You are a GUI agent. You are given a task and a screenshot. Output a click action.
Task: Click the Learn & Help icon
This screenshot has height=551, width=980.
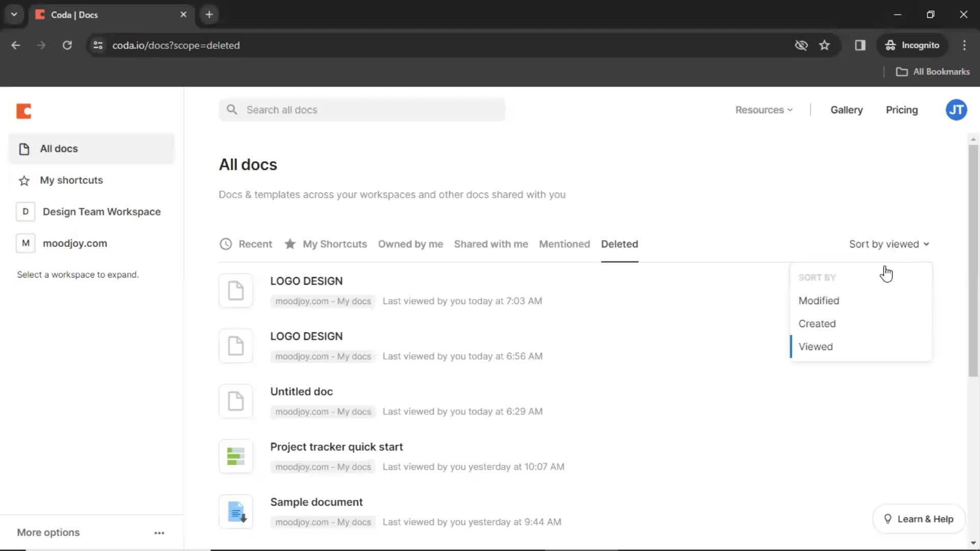click(x=887, y=518)
